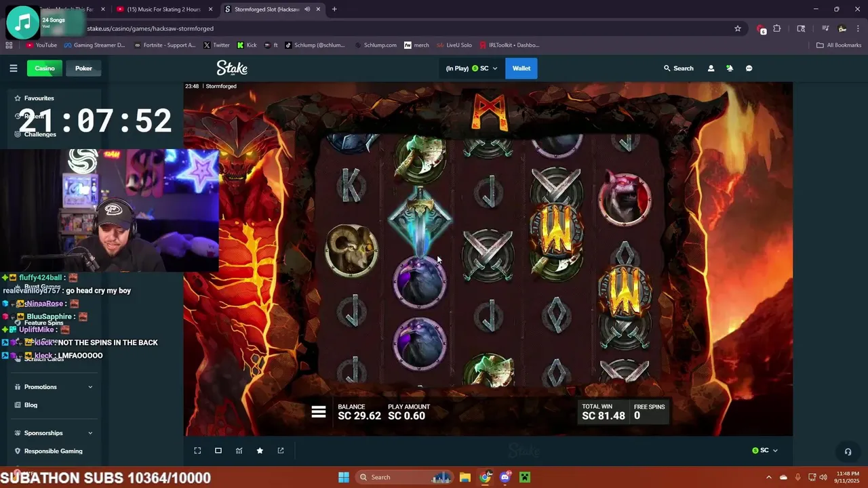Pop out the game in new window
Screen dimensions: 868x488
tap(281, 451)
